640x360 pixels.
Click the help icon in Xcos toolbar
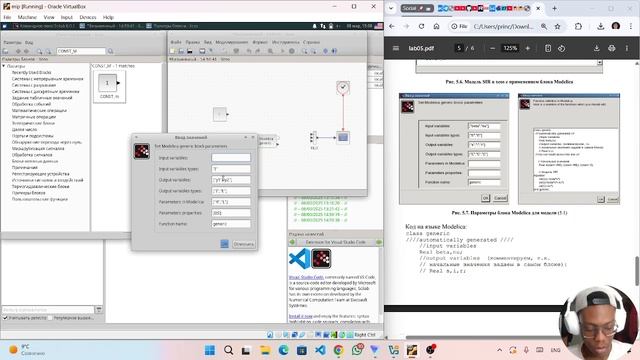point(334,51)
